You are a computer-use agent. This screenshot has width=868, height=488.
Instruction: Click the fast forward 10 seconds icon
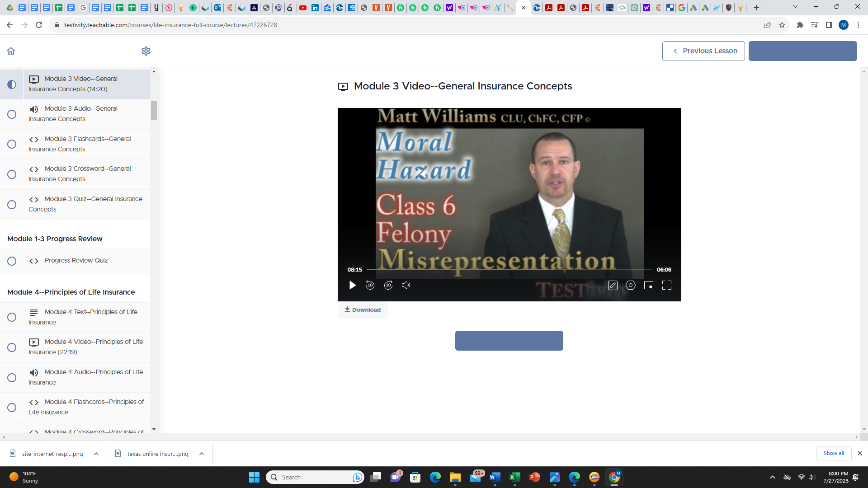tap(388, 285)
